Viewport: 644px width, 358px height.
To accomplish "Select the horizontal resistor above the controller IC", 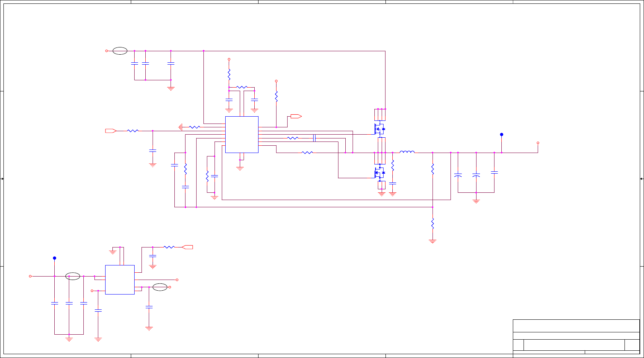I will click(242, 87).
